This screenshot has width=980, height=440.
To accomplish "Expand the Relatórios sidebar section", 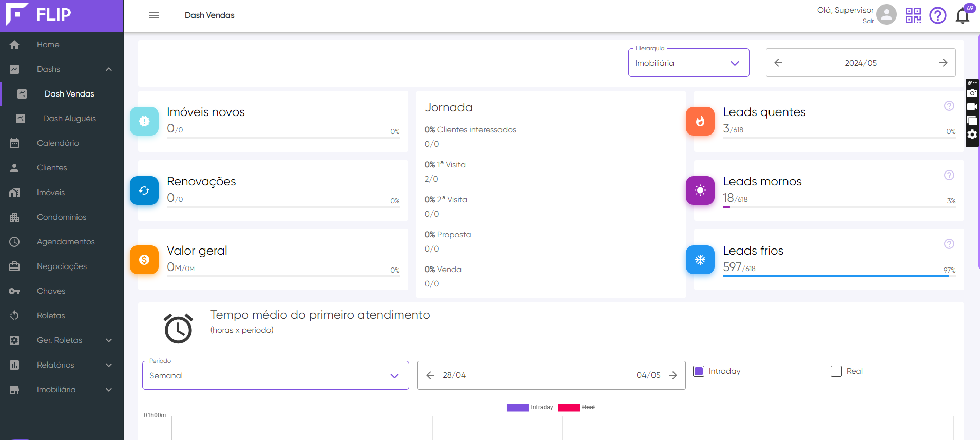I will (x=109, y=365).
